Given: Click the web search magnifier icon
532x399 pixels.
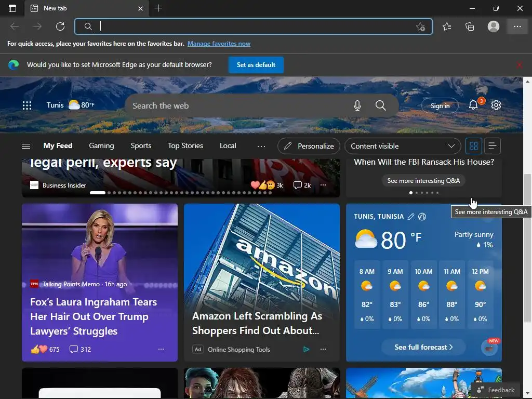Looking at the screenshot, I should click(381, 105).
